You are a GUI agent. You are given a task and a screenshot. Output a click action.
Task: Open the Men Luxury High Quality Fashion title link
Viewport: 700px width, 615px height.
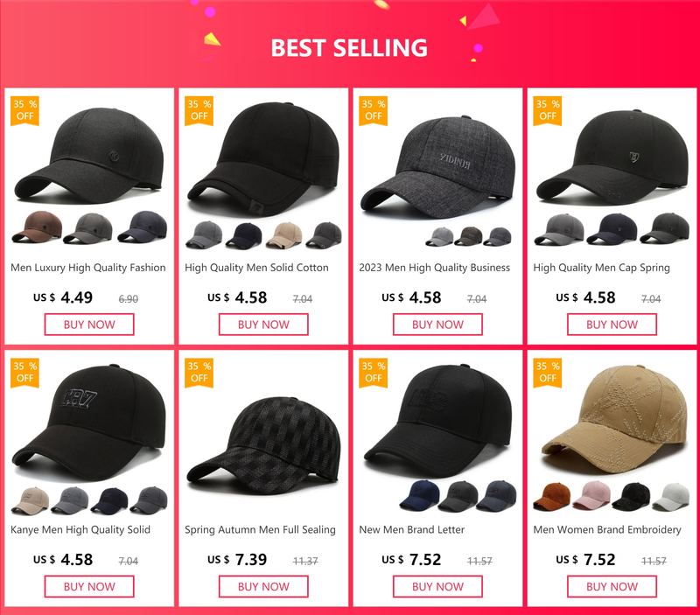[x=88, y=268]
